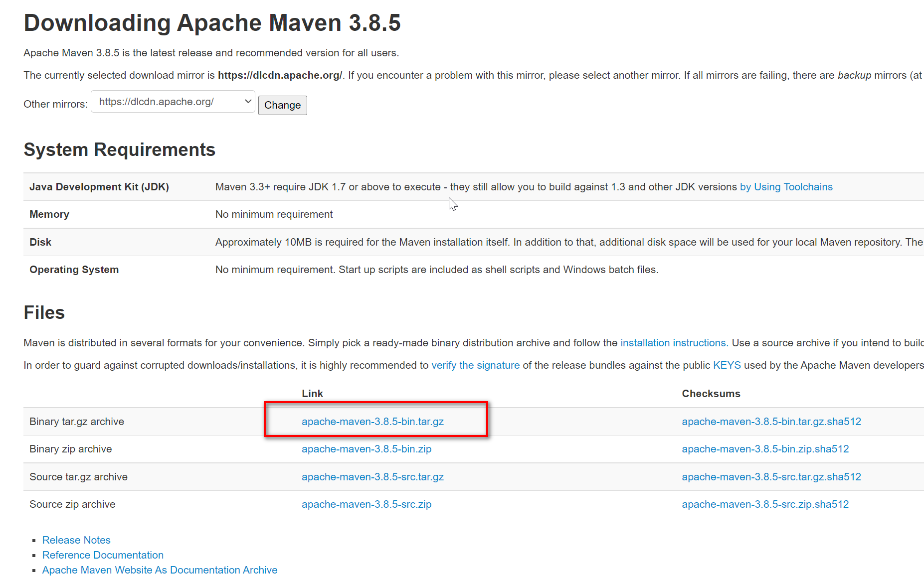Open apache-maven-3.8.5-src.tar.gz.sha512 checksum

click(x=771, y=477)
